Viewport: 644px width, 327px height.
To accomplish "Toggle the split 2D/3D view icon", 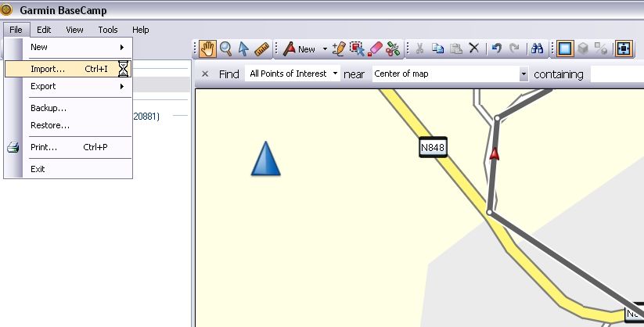I will pyautogui.click(x=601, y=49).
